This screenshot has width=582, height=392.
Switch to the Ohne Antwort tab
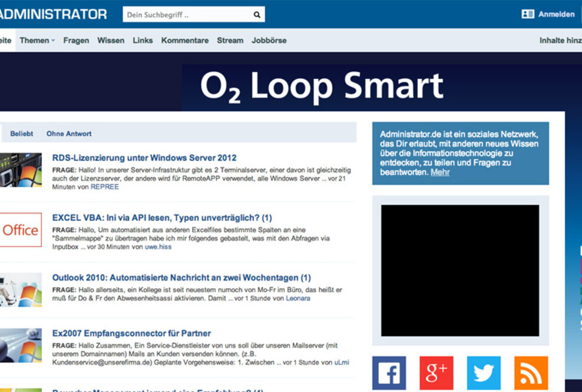[x=68, y=134]
